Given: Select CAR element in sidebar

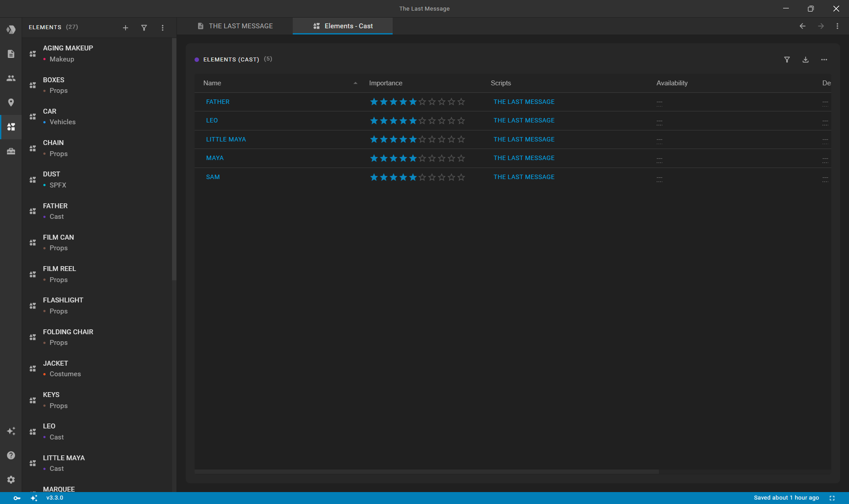Looking at the screenshot, I should (97, 117).
